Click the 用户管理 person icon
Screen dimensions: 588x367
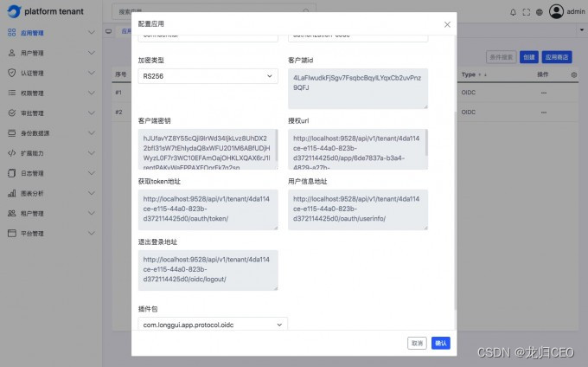tap(11, 53)
